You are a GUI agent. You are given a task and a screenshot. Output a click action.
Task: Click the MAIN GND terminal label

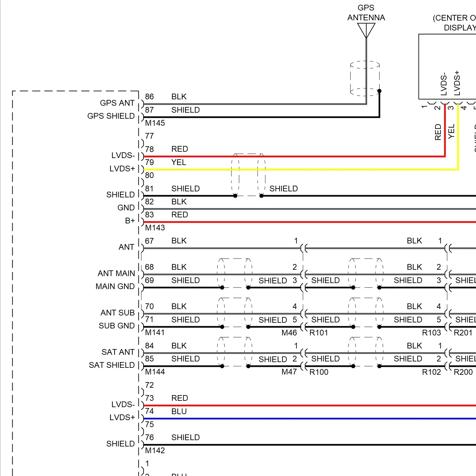pos(115,286)
